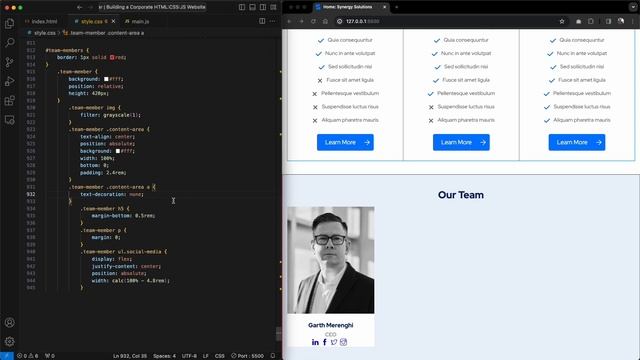This screenshot has width=640, height=360.
Task: Open the editor More Actions menu
Action: [273, 21]
